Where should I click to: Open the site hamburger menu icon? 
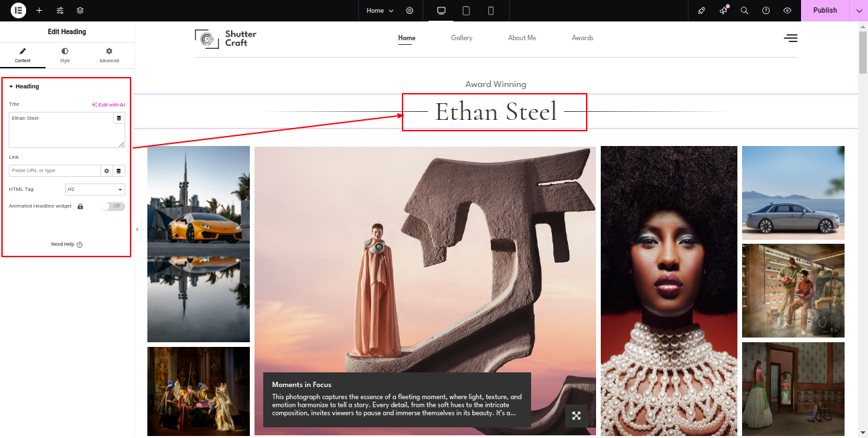(x=791, y=38)
